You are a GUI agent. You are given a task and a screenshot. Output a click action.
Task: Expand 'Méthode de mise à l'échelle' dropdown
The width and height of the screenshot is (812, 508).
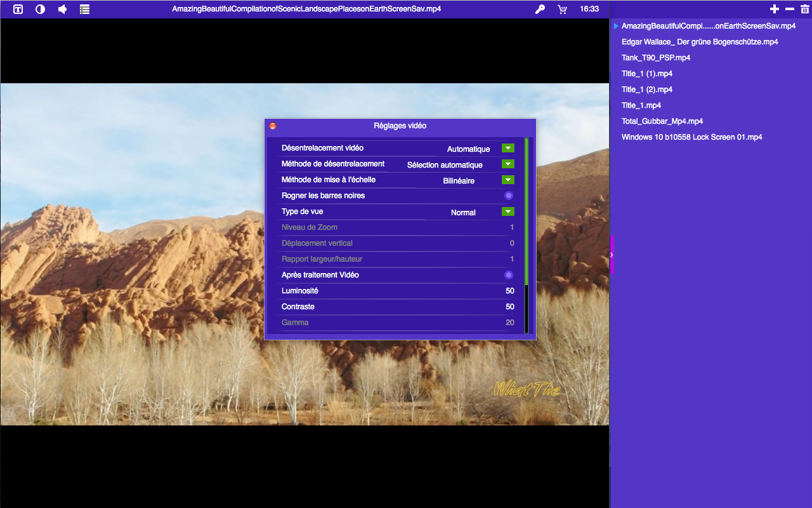click(x=507, y=180)
